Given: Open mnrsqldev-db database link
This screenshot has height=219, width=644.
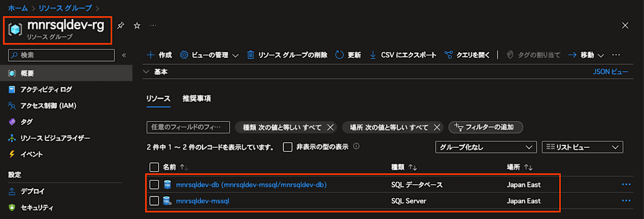Looking at the screenshot, I should pos(251,185).
